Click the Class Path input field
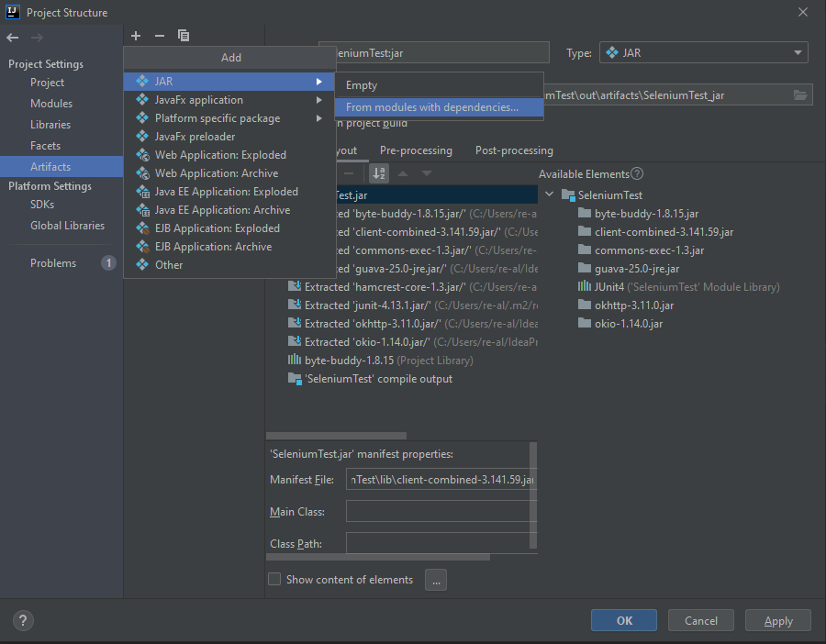This screenshot has height=644, width=826. click(441, 543)
